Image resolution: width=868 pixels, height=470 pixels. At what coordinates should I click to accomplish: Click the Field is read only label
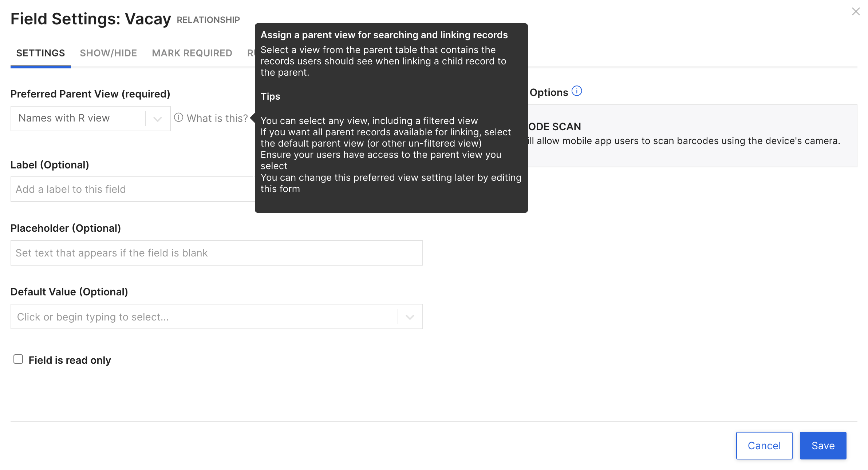click(x=70, y=360)
